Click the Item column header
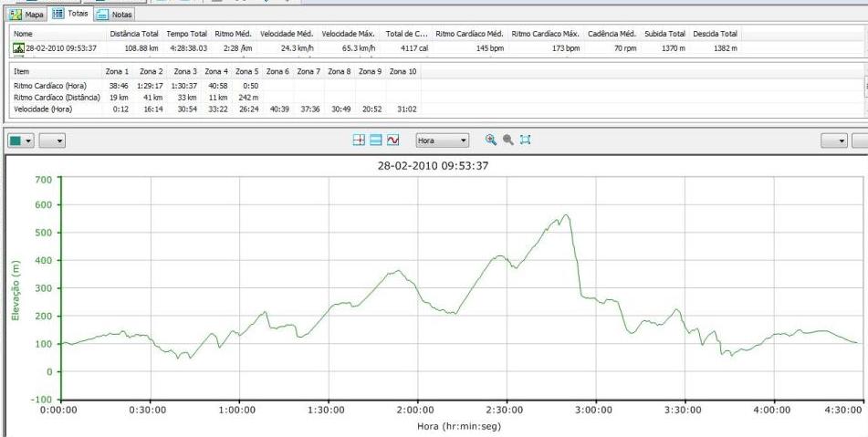Image resolution: width=868 pixels, height=437 pixels. [x=22, y=71]
